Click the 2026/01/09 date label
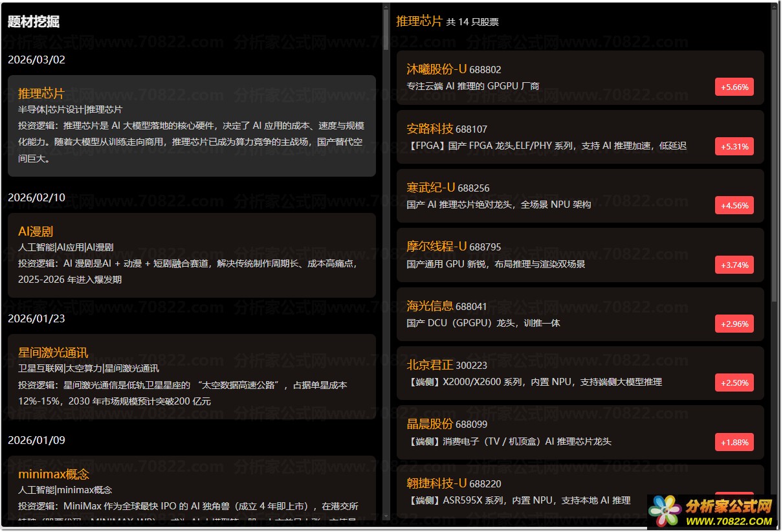783x532 pixels. pyautogui.click(x=36, y=440)
